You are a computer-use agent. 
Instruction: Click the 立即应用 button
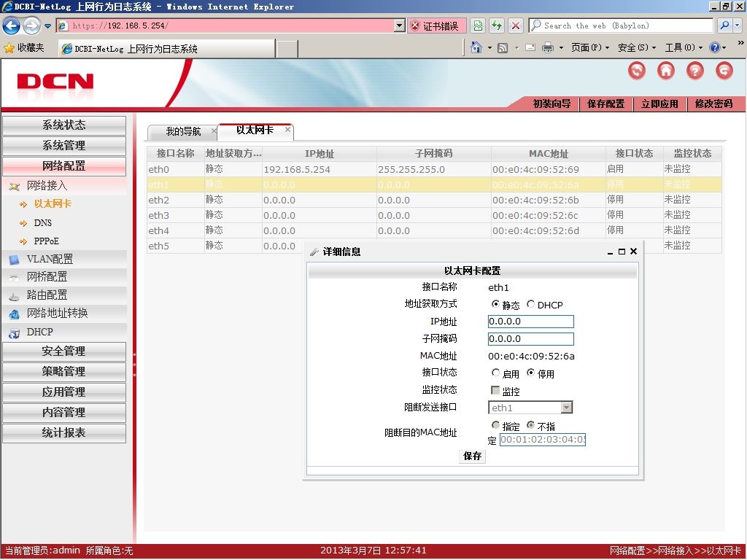(659, 104)
